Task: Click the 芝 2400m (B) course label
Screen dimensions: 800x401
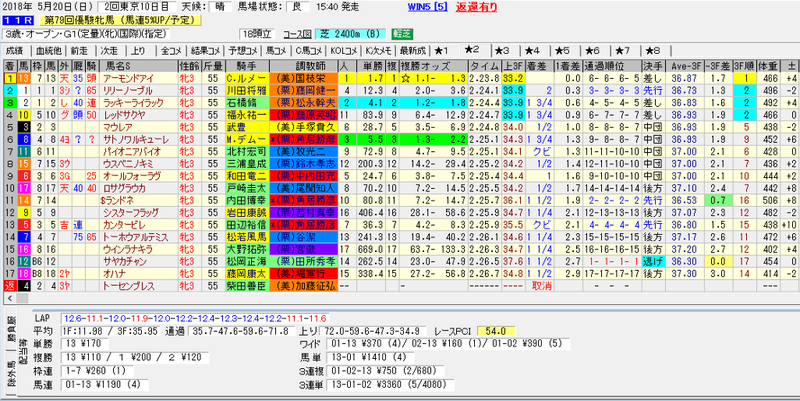Action: pos(351,35)
